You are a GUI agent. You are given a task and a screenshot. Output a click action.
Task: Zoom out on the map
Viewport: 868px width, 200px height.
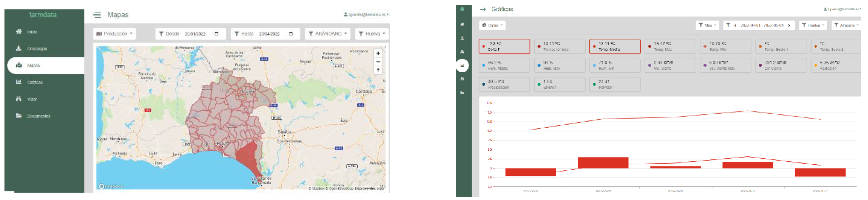click(x=378, y=62)
